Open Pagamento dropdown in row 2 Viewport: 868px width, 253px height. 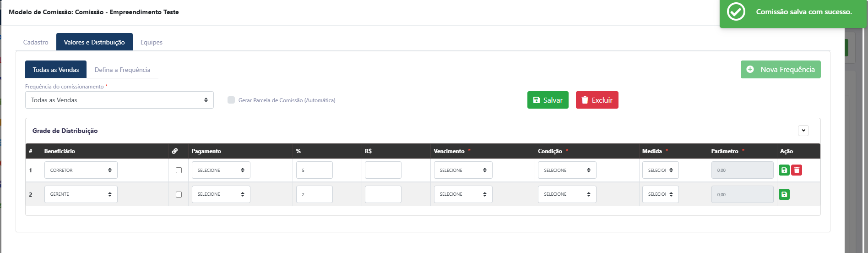[x=221, y=194]
